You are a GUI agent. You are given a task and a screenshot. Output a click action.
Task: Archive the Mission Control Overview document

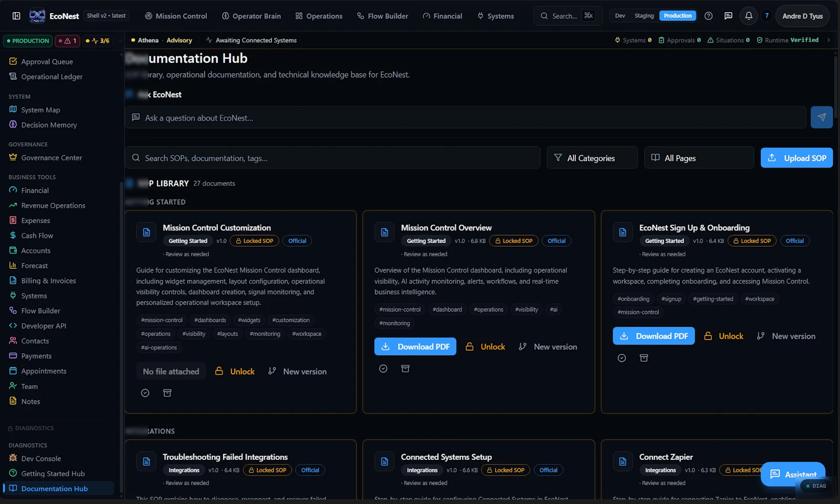[405, 369]
